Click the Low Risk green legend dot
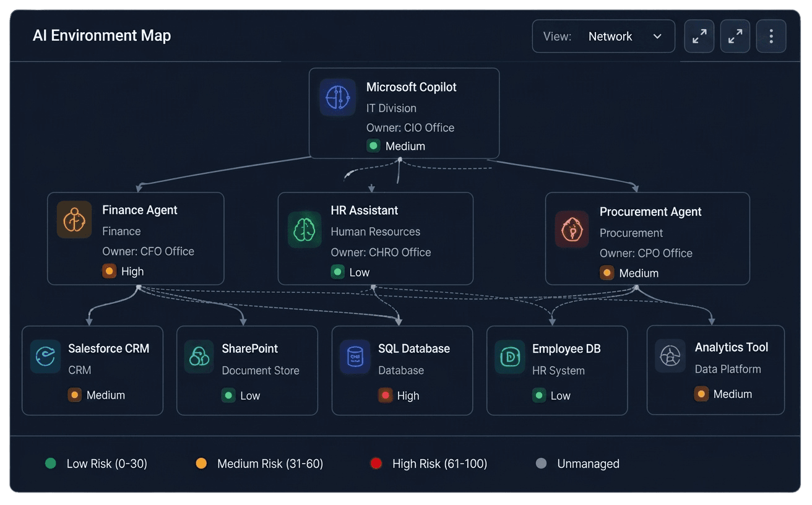812x505 pixels. pyautogui.click(x=51, y=464)
